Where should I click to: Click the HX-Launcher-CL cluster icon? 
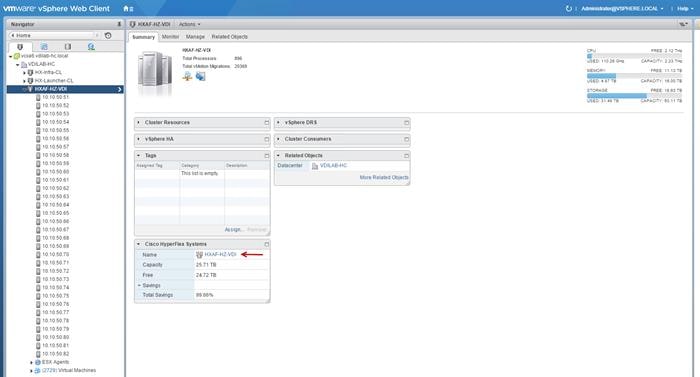tap(30, 81)
